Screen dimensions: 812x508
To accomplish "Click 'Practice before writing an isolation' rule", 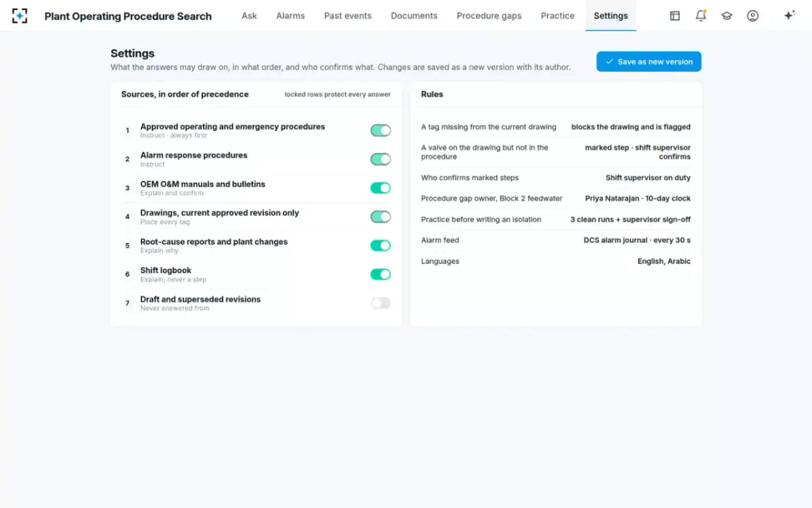I will 481,219.
